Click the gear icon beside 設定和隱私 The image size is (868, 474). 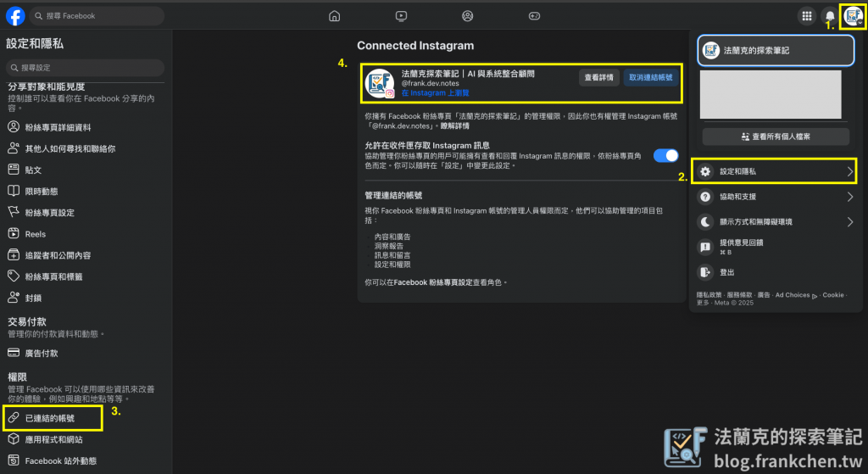pyautogui.click(x=705, y=171)
